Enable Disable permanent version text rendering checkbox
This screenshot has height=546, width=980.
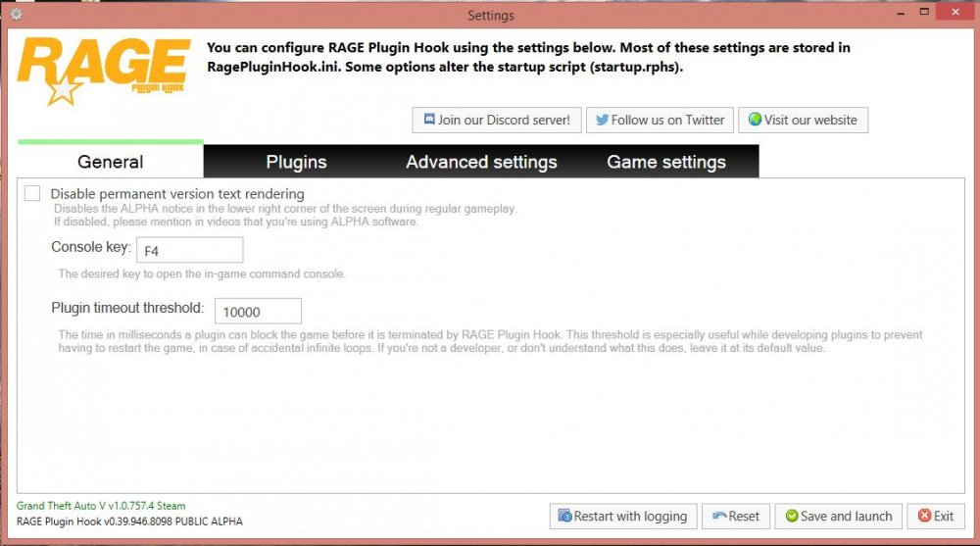pyautogui.click(x=32, y=193)
